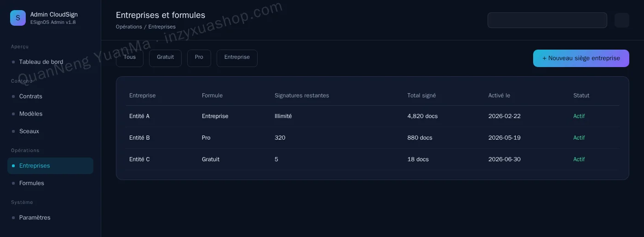The height and width of the screenshot is (237, 644).
Task: Click the square button beside search field
Action: [x=622, y=20]
